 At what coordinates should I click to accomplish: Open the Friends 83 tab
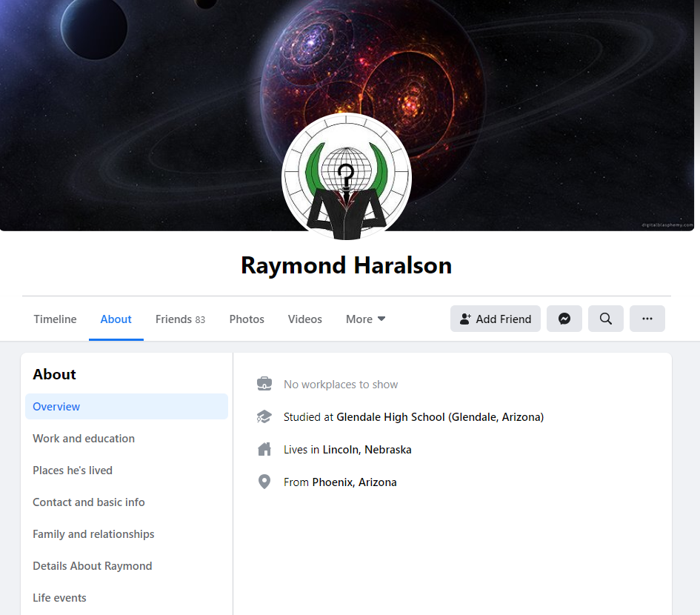(x=180, y=319)
